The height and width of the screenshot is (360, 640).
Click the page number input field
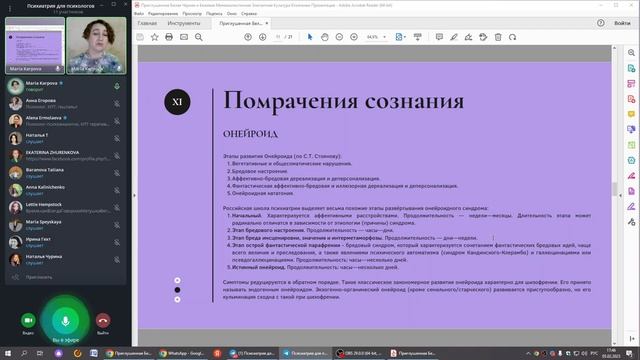point(278,37)
